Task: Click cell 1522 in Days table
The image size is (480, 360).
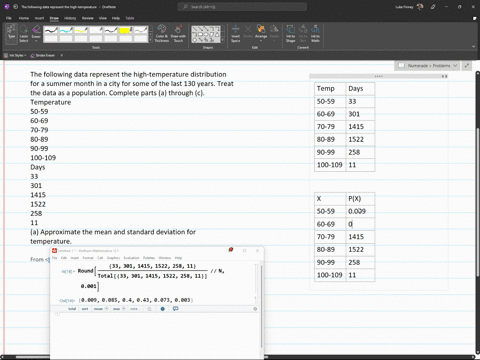Action: click(360, 139)
